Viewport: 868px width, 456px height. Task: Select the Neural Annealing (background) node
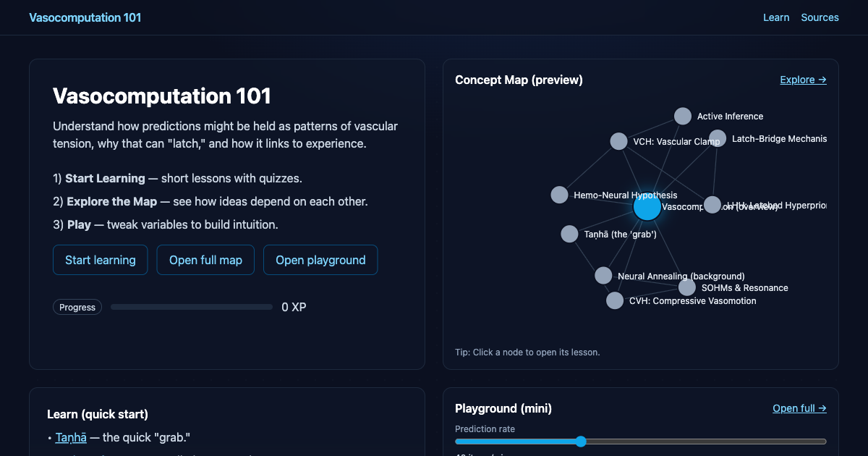(x=603, y=275)
